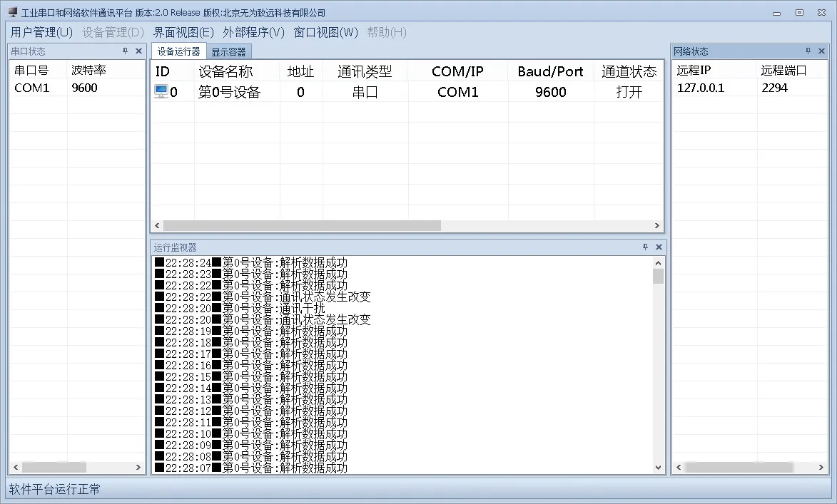Select the 127.0.0.1 remote IP entry

[700, 88]
